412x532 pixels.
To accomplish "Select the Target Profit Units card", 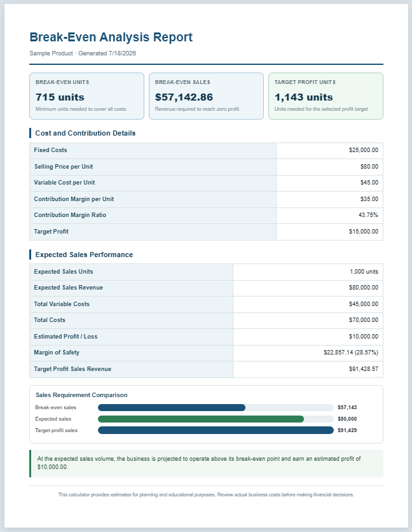I will click(x=326, y=96).
